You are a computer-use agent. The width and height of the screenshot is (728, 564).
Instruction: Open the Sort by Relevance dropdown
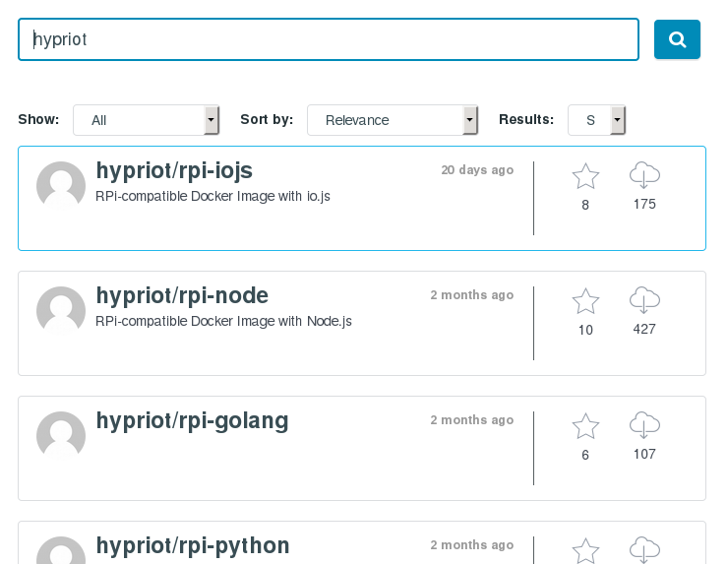pos(393,120)
